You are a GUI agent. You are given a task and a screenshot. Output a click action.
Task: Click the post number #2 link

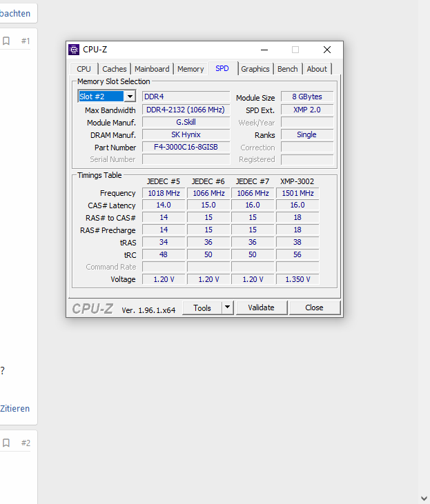pos(26,443)
